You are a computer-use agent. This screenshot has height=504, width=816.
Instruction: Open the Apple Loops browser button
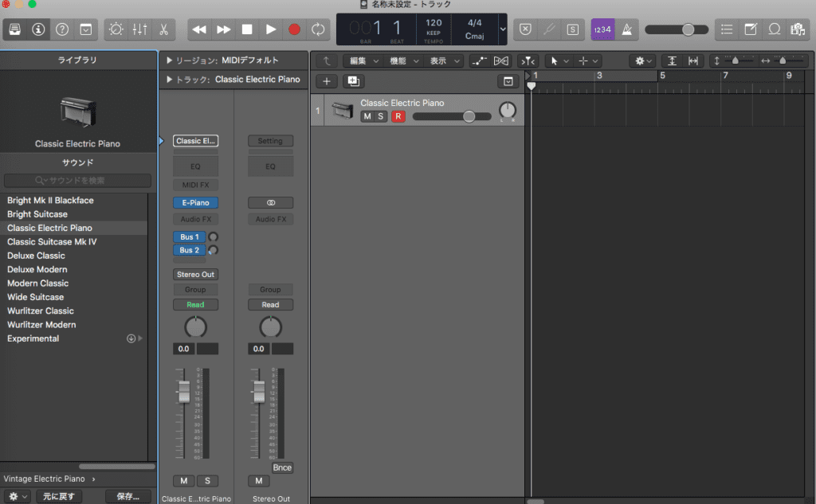(775, 29)
